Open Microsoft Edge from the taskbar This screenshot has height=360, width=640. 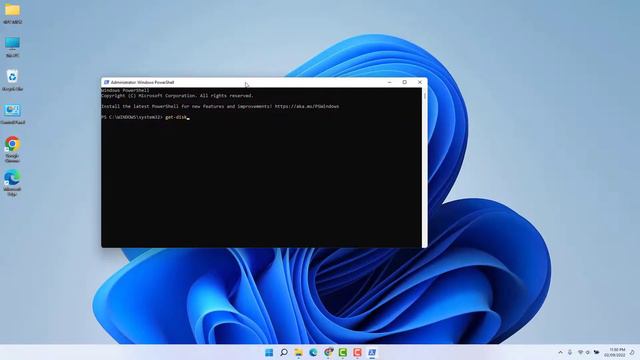[x=313, y=352]
